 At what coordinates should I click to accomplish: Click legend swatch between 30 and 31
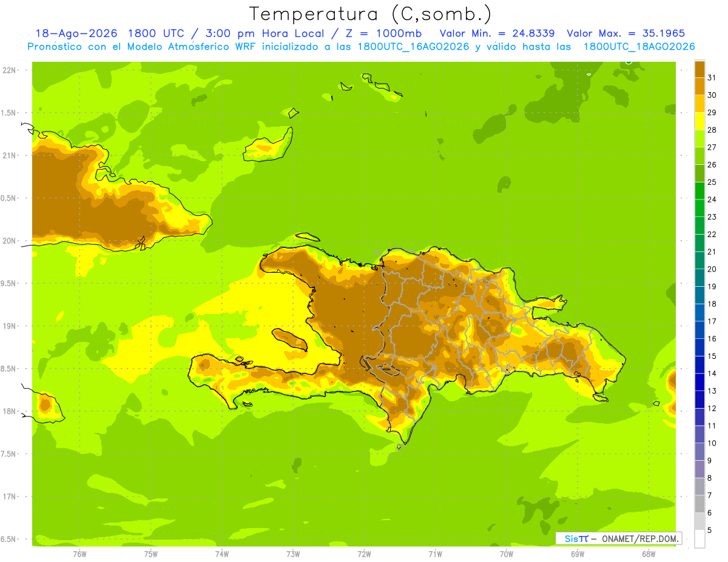pos(700,86)
